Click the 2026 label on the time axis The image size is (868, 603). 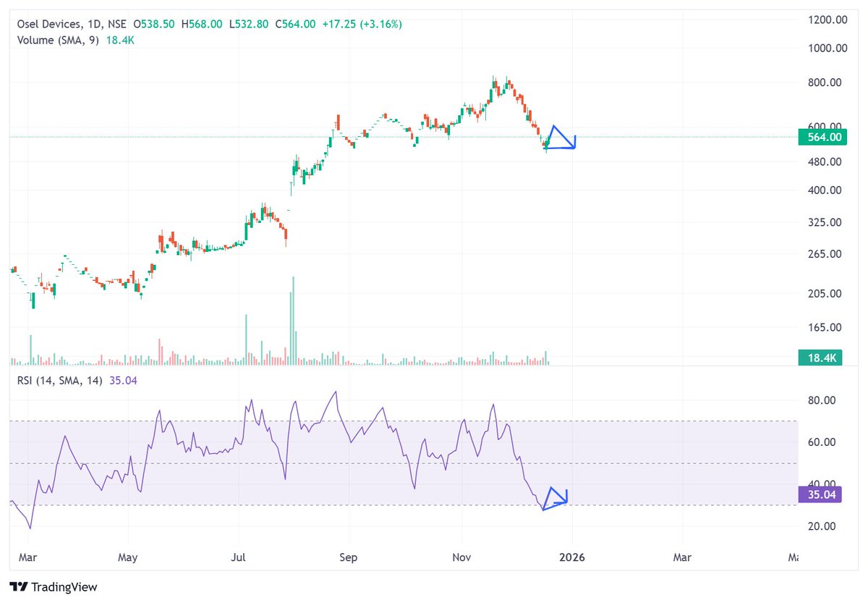[572, 557]
